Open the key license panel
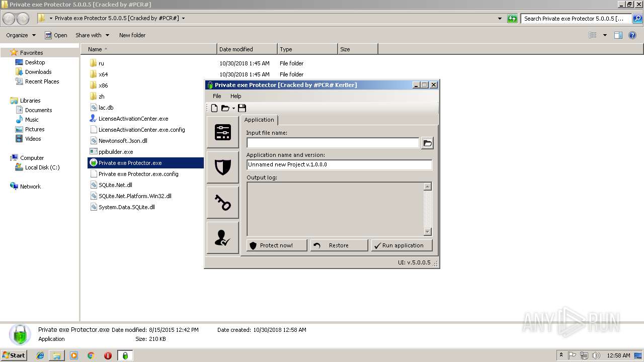The height and width of the screenshot is (362, 644). coord(223,203)
